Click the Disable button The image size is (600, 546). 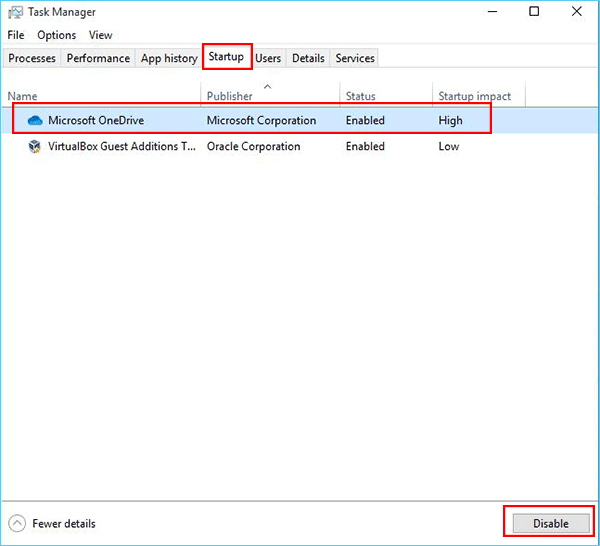pyautogui.click(x=551, y=523)
